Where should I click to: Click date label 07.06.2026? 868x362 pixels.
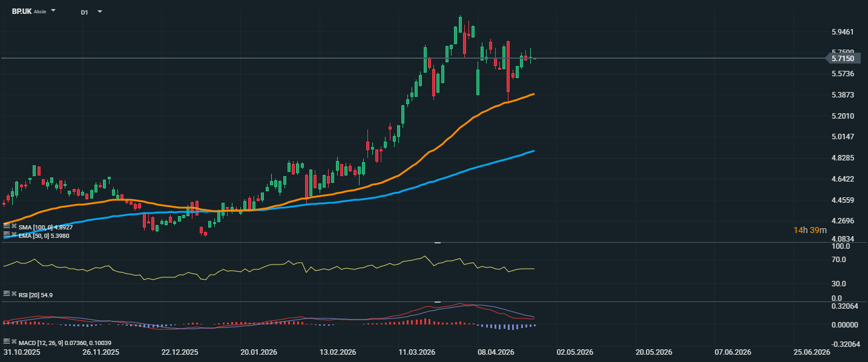[733, 352]
